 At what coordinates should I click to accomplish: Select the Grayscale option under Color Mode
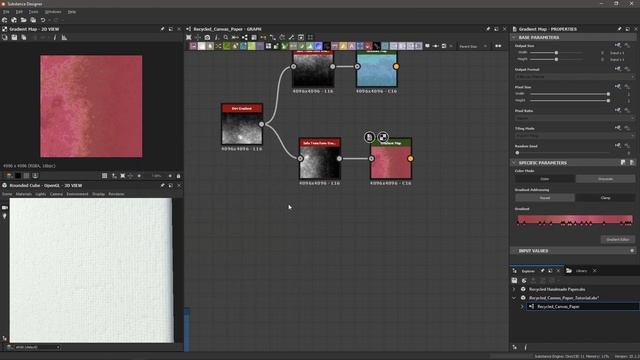605,179
